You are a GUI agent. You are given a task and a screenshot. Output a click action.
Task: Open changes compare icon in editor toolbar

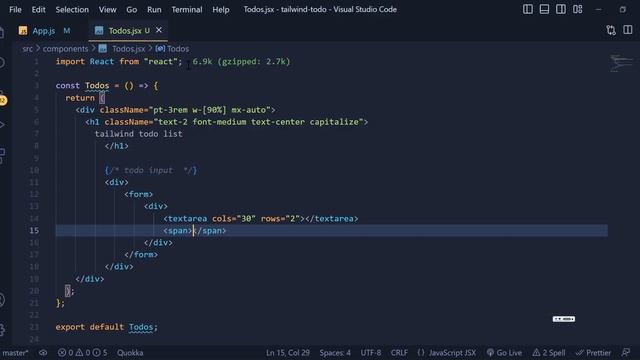coord(611,30)
